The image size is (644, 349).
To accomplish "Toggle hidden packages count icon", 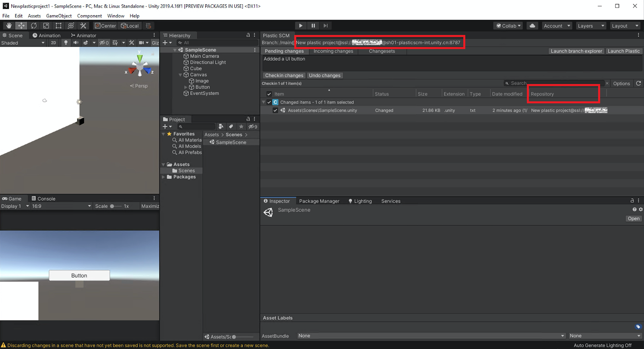I will 253,126.
